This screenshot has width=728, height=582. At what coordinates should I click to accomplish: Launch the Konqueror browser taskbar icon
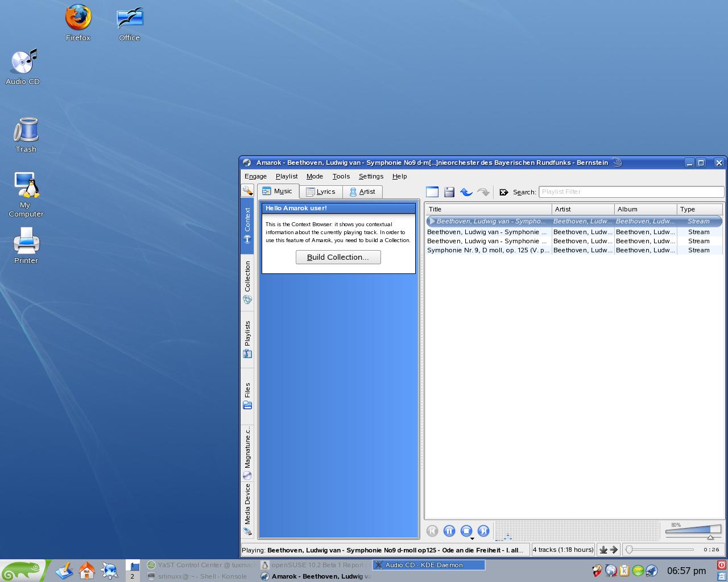point(109,571)
